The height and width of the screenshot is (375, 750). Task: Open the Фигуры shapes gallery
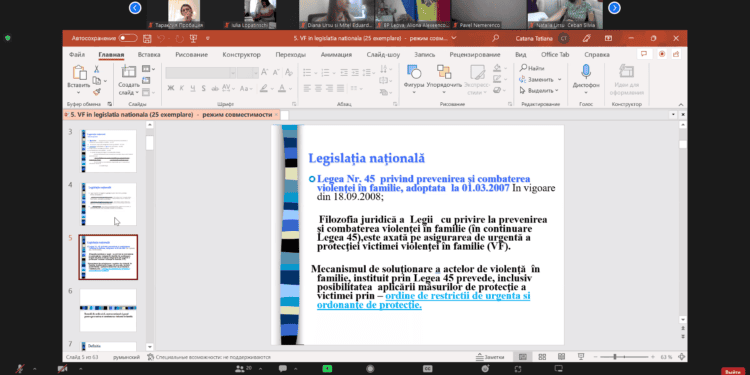tap(414, 79)
